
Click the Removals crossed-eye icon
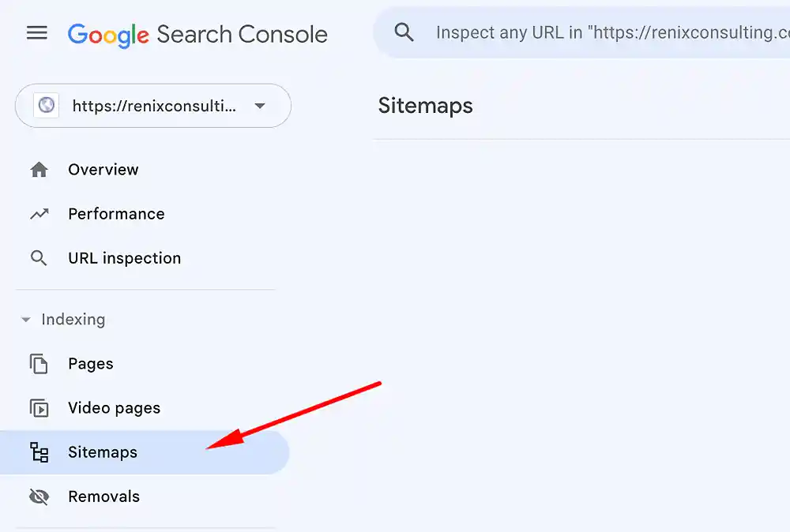[39, 496]
